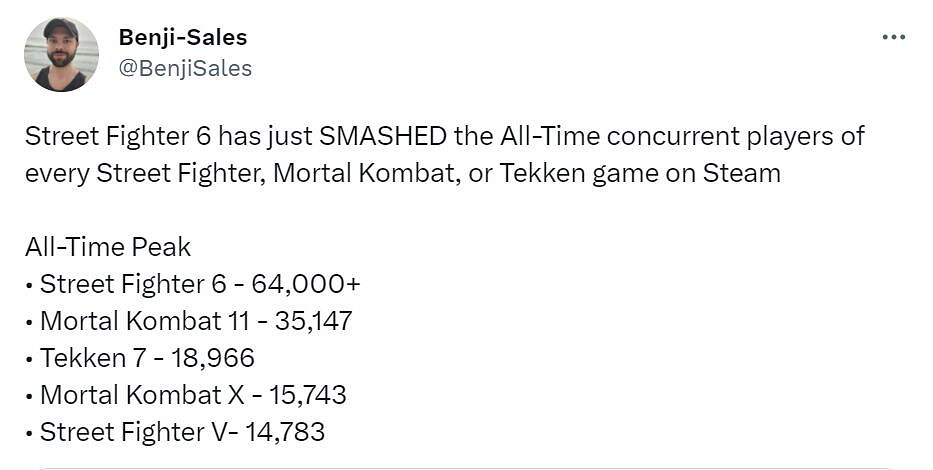
Task: Open the Benji-Sales display name link
Action: 183,37
